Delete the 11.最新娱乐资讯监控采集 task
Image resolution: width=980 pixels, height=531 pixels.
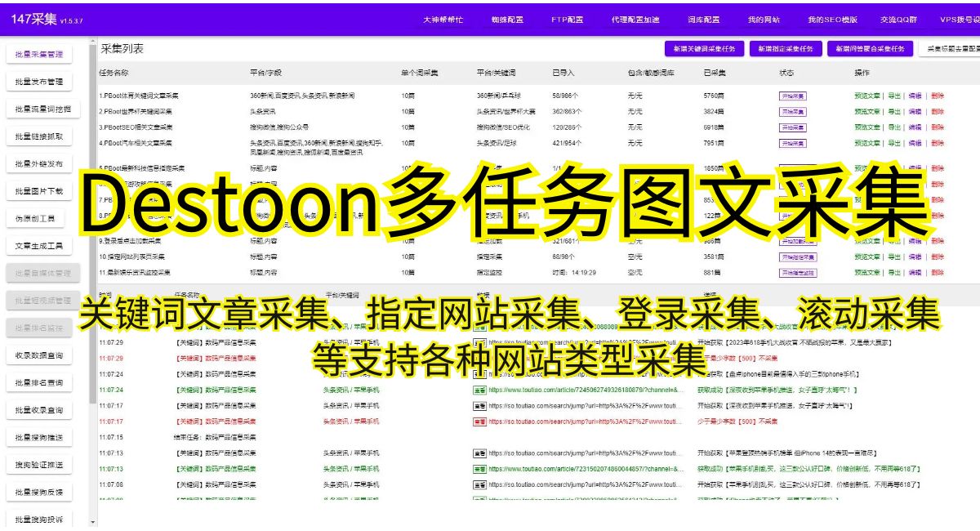pyautogui.click(x=937, y=272)
